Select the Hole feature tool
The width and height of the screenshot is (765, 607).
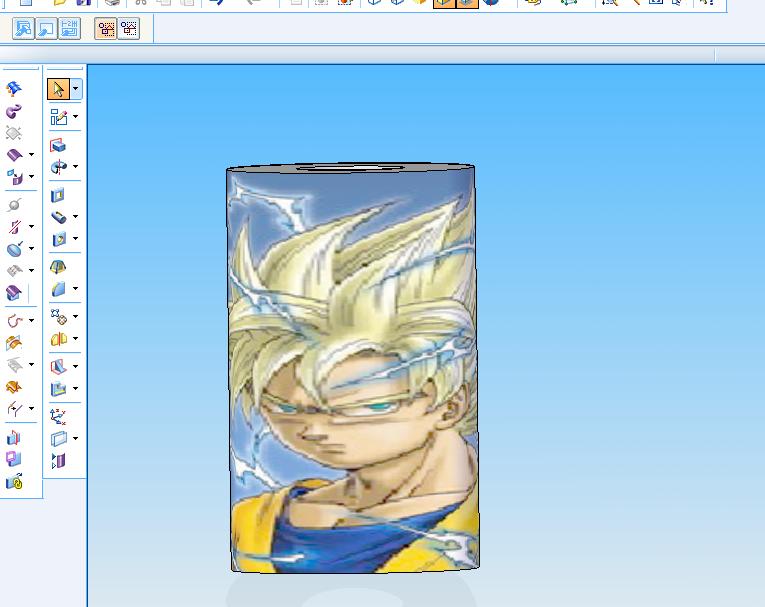point(59,239)
